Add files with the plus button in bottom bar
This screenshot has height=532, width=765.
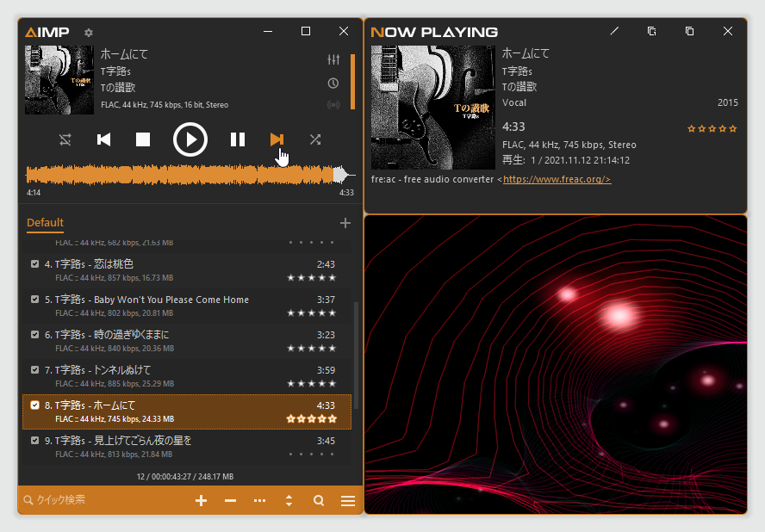(201, 501)
